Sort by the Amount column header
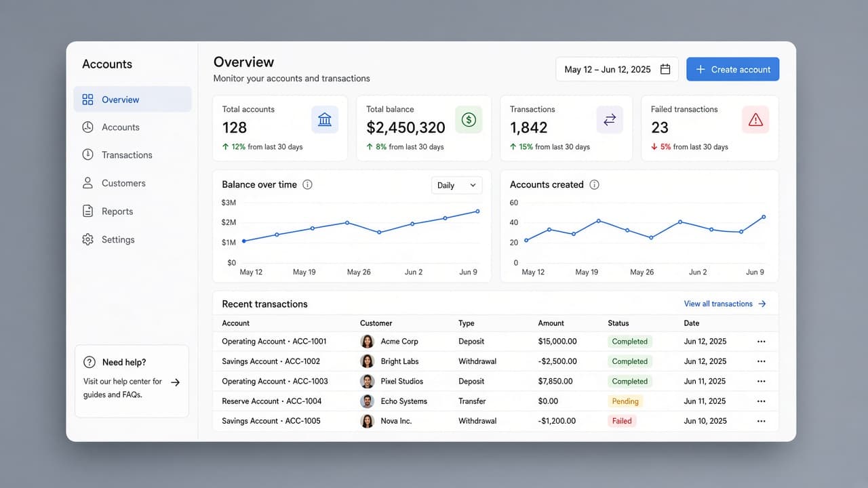This screenshot has width=868, height=488. click(x=551, y=323)
